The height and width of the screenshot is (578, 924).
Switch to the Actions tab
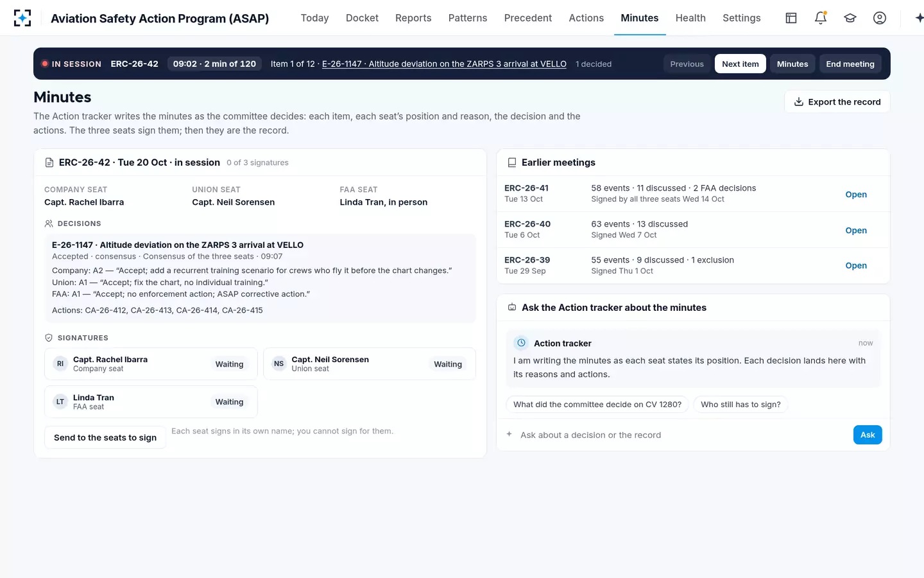[x=586, y=18]
